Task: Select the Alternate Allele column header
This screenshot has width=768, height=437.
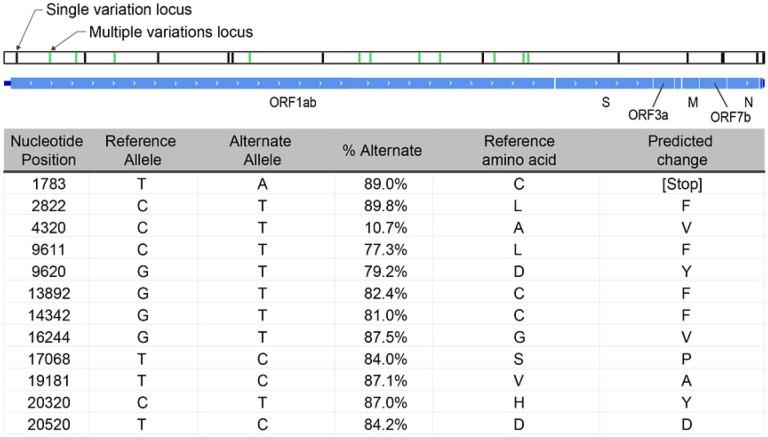Action: [x=262, y=150]
